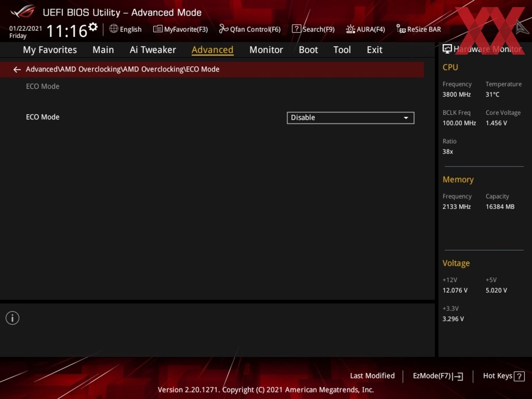Screen dimensions: 532x399
Task: Go to the Ai Tweaker tab
Action: (153, 50)
